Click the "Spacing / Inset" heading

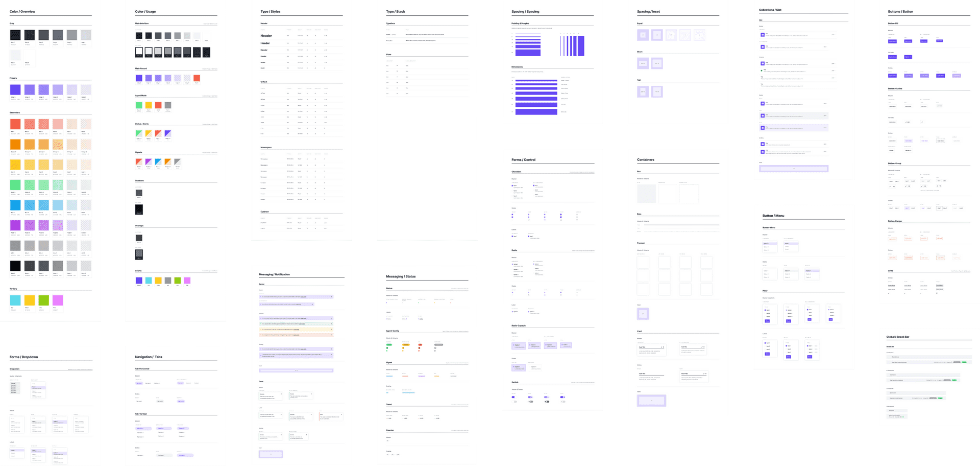(x=648, y=11)
